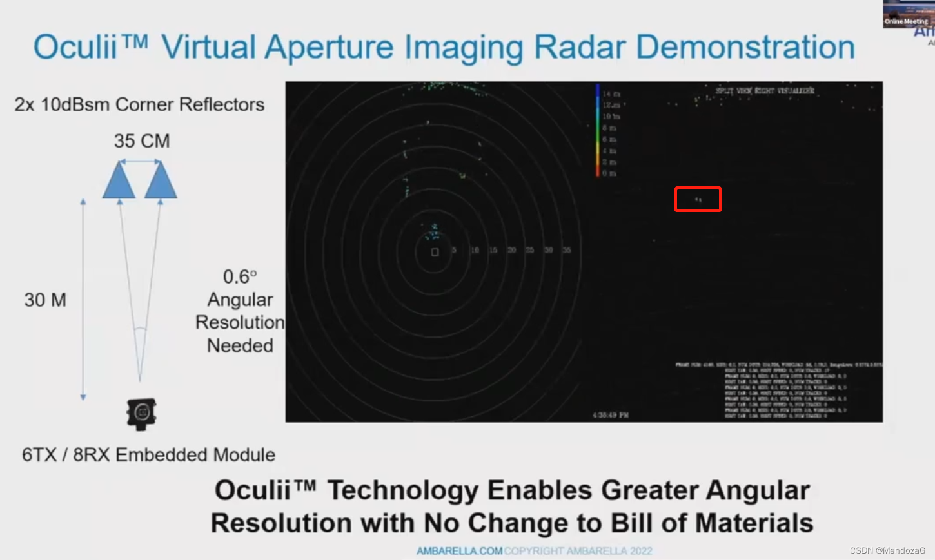Image resolution: width=935 pixels, height=560 pixels.
Task: Click the 'SPLIT VIEW RIGHT VISUALIZER' heading
Action: click(x=765, y=91)
